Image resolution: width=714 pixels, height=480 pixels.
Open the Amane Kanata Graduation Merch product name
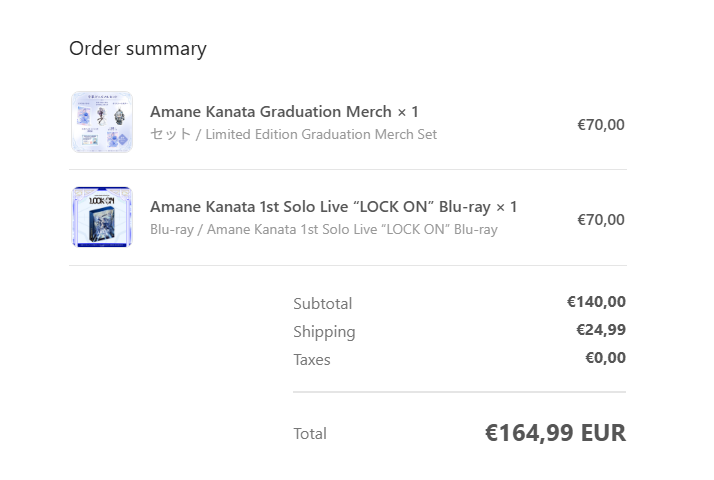tap(271, 111)
